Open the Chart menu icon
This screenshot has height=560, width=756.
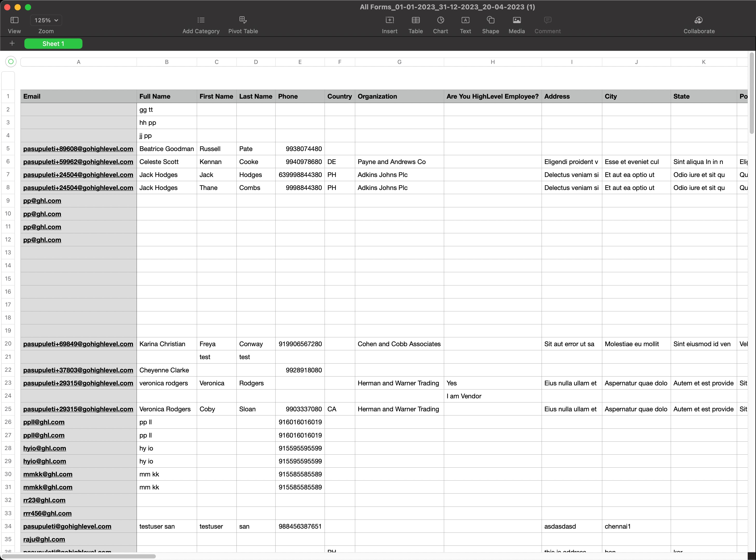[440, 20]
